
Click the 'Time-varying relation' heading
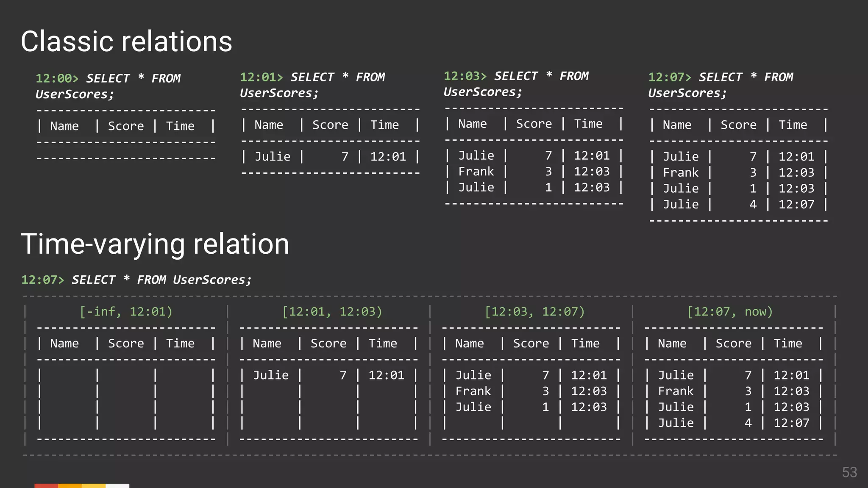[x=155, y=244]
